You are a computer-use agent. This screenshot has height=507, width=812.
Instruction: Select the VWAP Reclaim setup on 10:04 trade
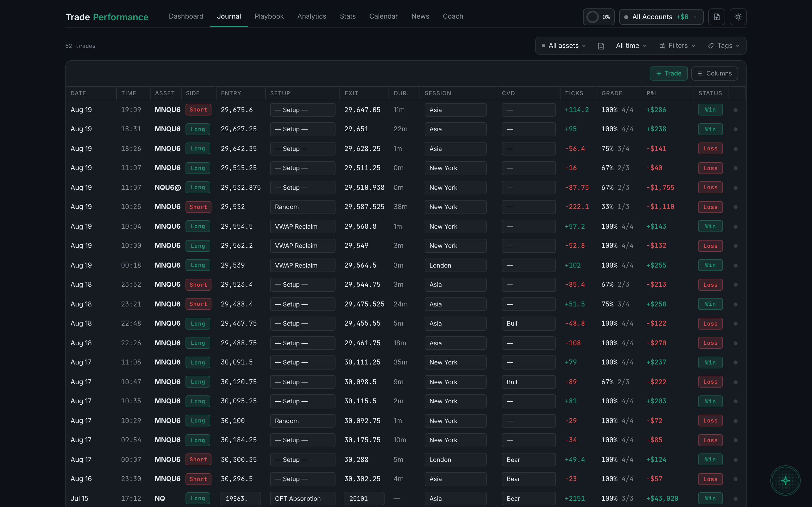(302, 226)
